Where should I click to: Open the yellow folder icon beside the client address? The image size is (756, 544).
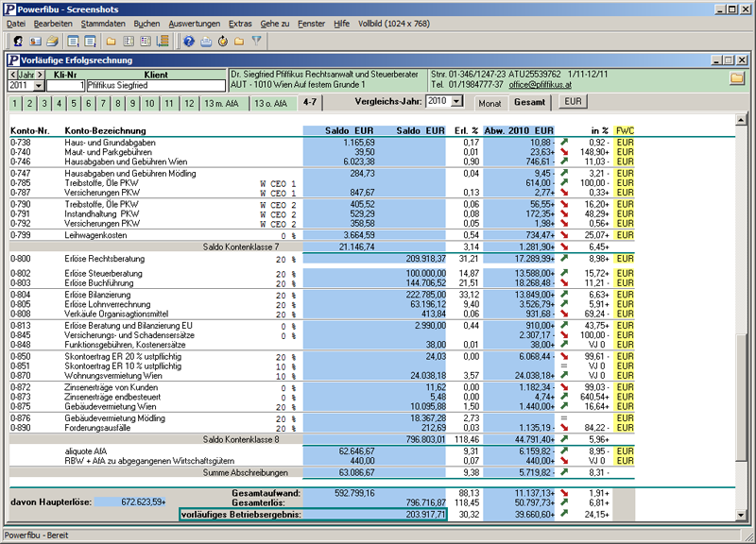[737, 78]
